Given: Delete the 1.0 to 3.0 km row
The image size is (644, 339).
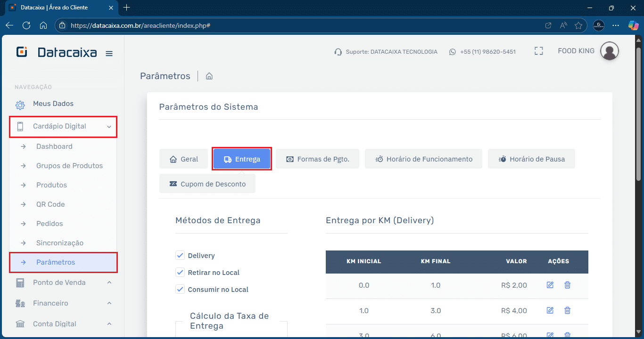Looking at the screenshot, I should [x=567, y=310].
